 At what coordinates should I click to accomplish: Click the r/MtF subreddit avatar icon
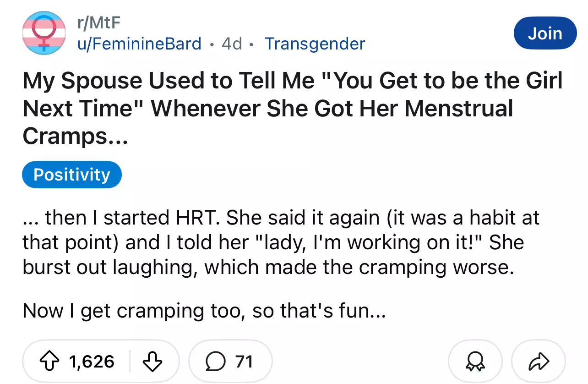44,33
